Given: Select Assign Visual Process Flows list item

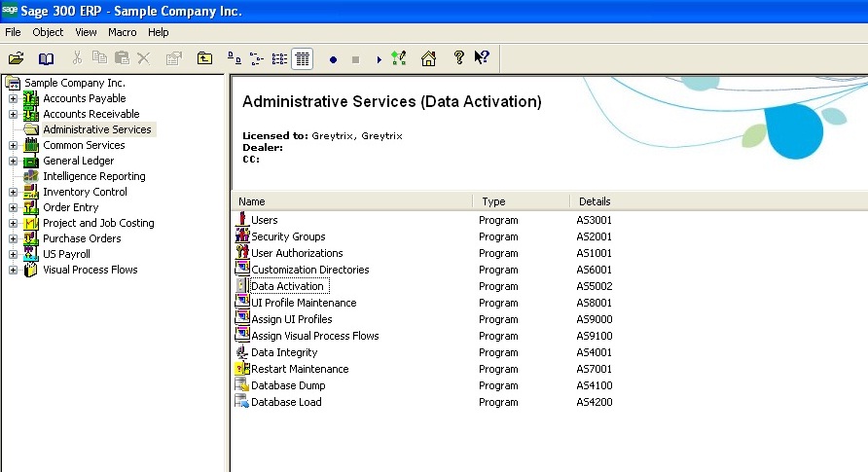Looking at the screenshot, I should 315,336.
